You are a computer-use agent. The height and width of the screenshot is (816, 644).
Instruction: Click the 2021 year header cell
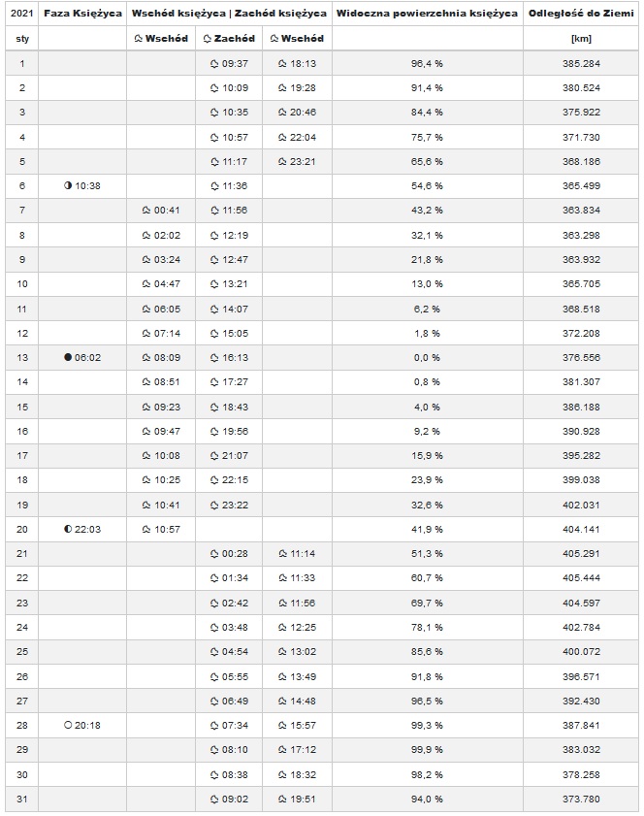point(22,14)
